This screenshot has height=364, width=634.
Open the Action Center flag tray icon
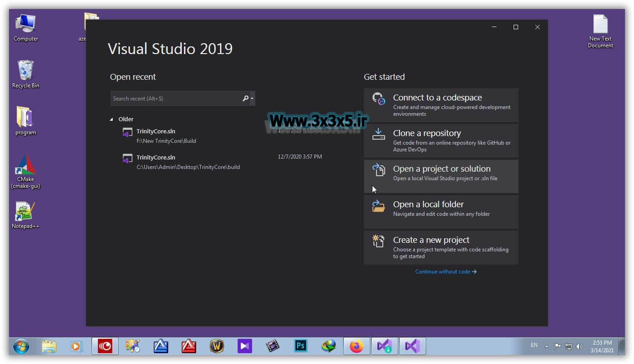557,346
